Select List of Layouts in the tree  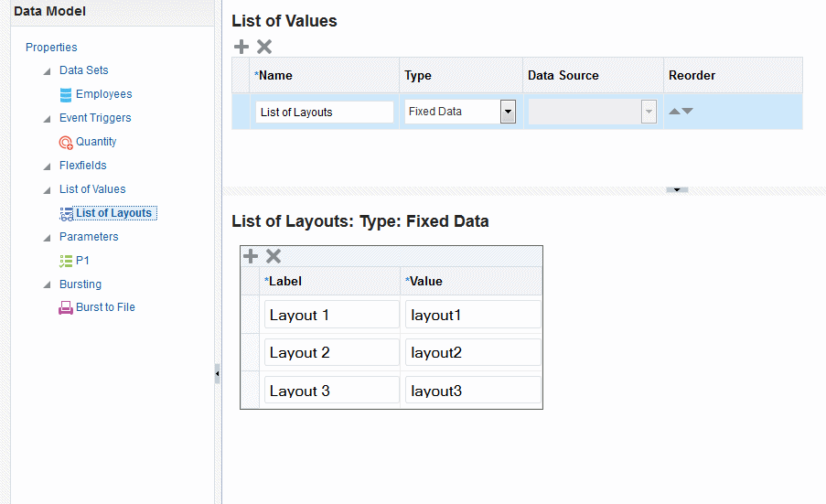tap(113, 213)
